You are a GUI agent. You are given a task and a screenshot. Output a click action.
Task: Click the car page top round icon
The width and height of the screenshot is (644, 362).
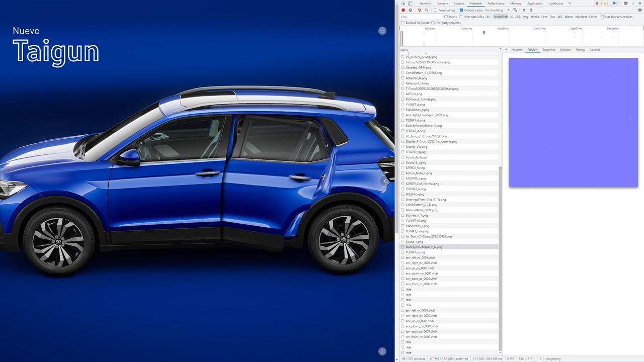tap(382, 31)
